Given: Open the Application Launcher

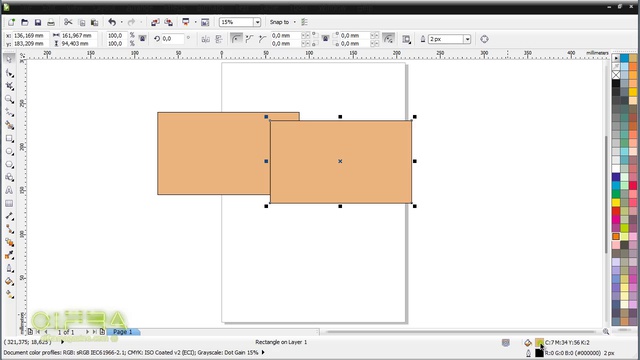Looking at the screenshot, I should [186, 22].
